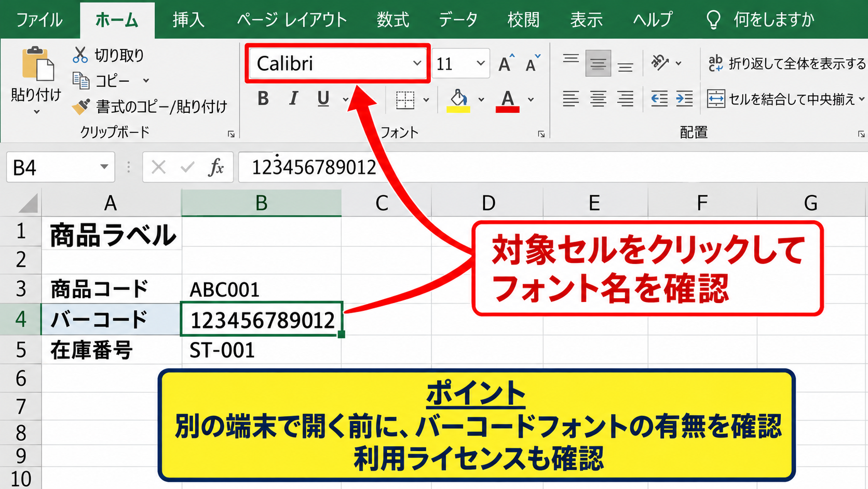Click the decrease indent icon
The height and width of the screenshot is (489, 868).
coord(659,99)
